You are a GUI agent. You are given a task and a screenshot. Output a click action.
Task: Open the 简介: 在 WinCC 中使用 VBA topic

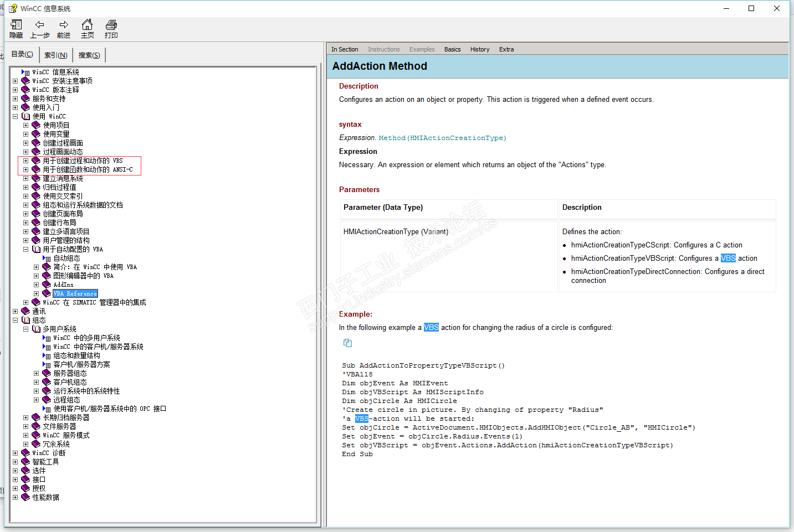[x=95, y=267]
